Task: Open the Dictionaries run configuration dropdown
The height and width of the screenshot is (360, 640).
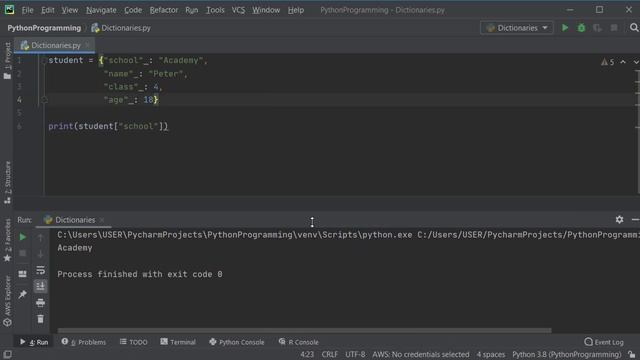Action: tap(517, 28)
